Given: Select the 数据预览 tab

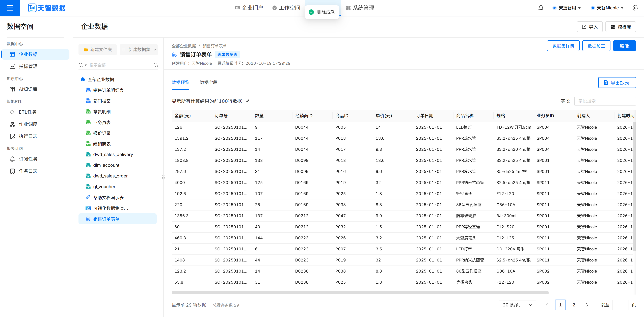Looking at the screenshot, I should (x=180, y=82).
